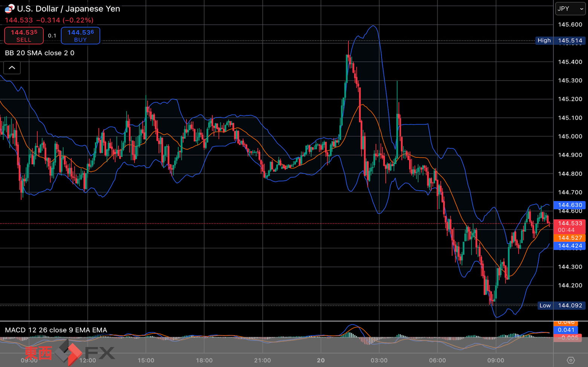
Task: Click the High 145.514 price label
Action: pos(561,40)
